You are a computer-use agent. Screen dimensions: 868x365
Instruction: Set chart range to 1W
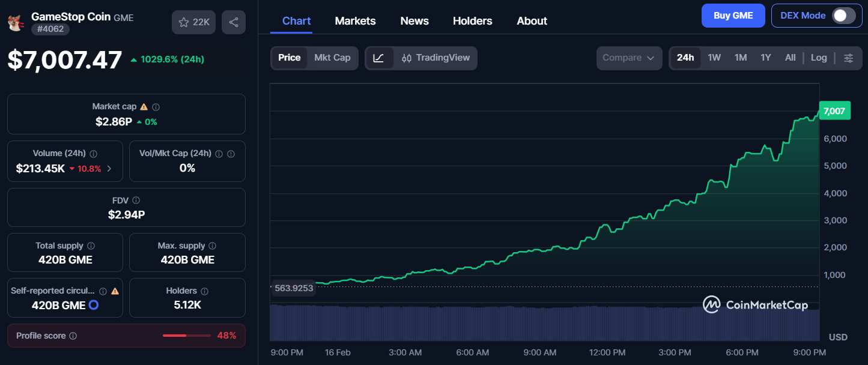click(x=714, y=58)
